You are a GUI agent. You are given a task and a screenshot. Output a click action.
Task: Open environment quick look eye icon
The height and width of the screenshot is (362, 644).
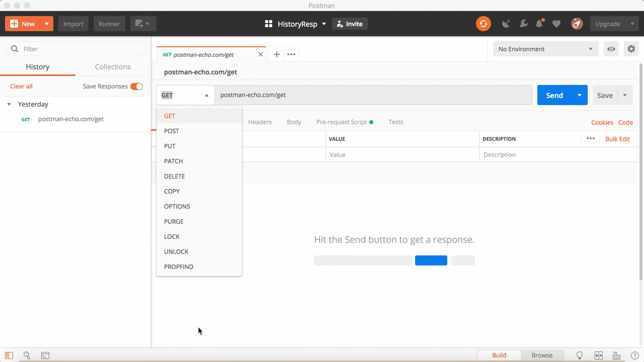tap(611, 49)
